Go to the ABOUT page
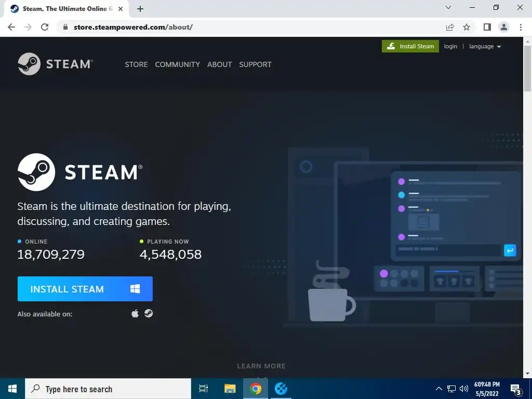The width and height of the screenshot is (532, 399). tap(220, 64)
